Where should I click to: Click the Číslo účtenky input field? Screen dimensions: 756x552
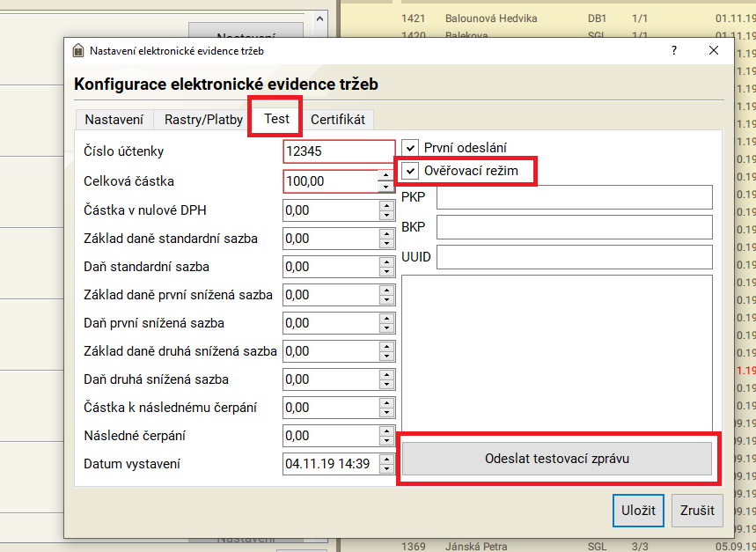click(339, 151)
